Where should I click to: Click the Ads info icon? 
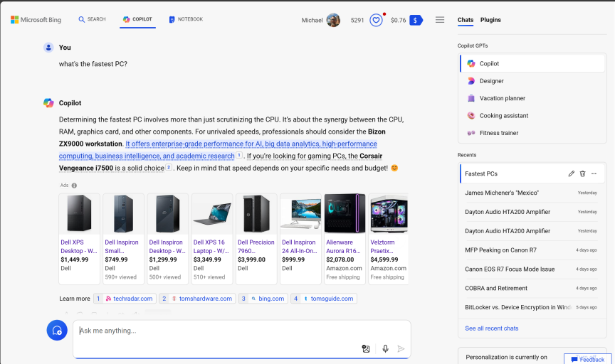click(74, 186)
